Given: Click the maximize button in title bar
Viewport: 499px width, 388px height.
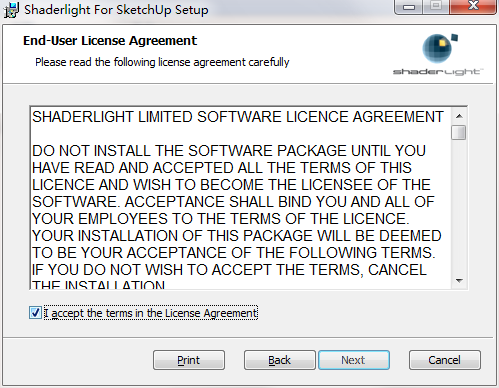Looking at the screenshot, I should point(436,6).
